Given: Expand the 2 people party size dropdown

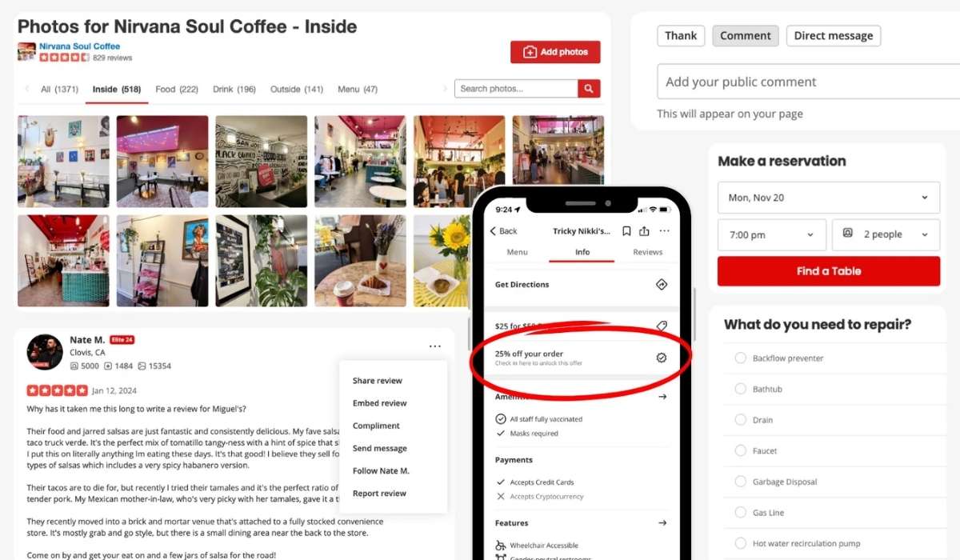Looking at the screenshot, I should pos(886,235).
